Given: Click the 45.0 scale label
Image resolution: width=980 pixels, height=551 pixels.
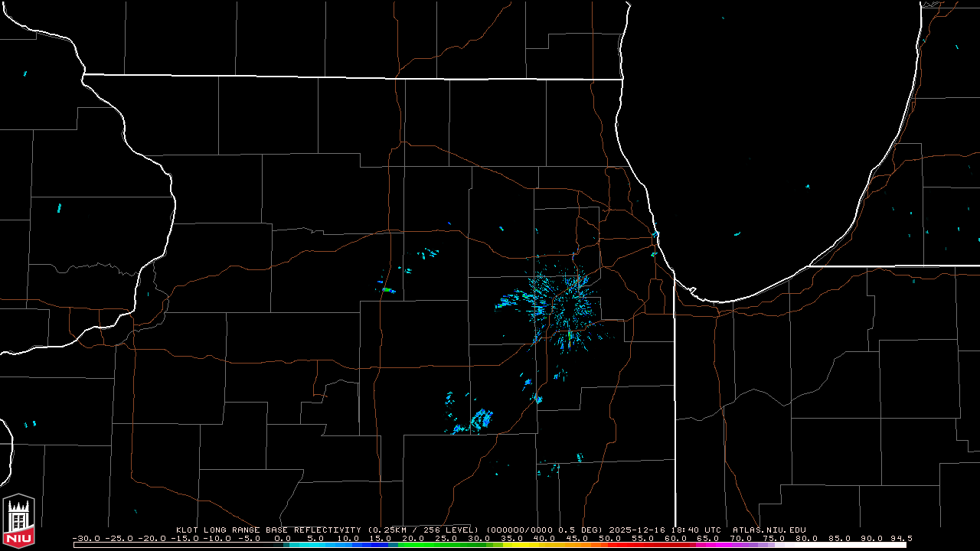Looking at the screenshot, I should coord(577,538).
